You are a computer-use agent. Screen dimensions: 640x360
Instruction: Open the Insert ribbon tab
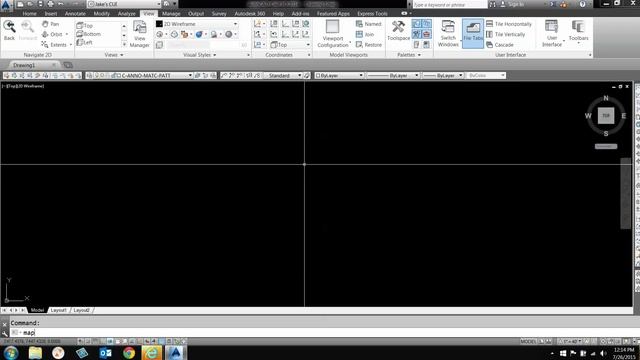click(51, 13)
